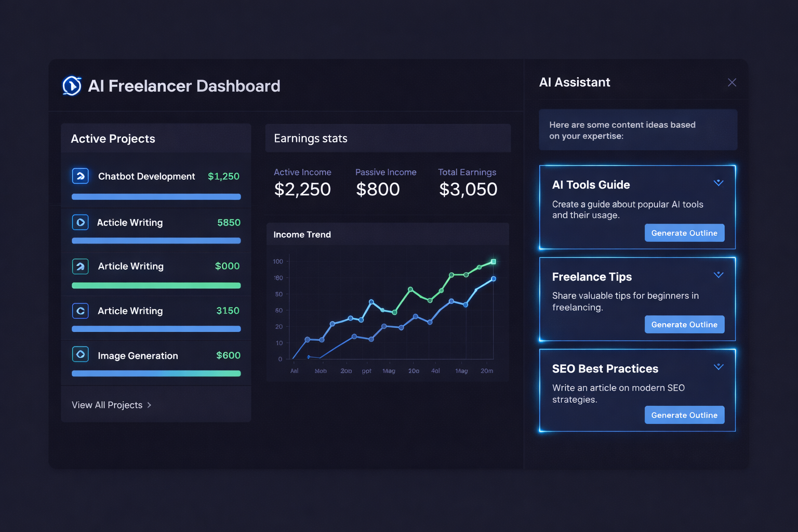Generate Outline for SEO Best Practices
Screen dimensions: 798x532
(x=684, y=415)
